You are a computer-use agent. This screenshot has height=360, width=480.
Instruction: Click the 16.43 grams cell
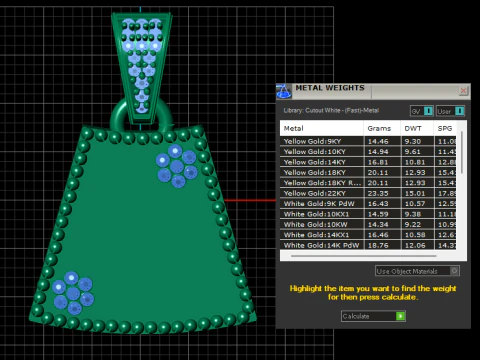tap(382, 204)
